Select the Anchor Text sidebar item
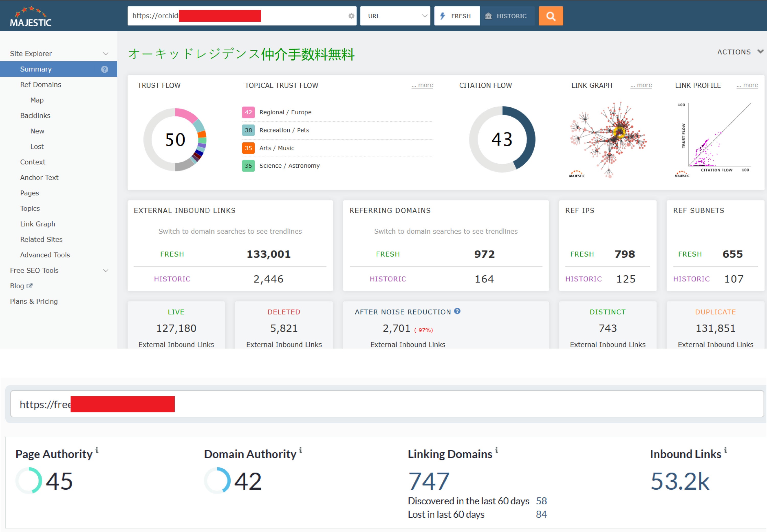 (x=39, y=177)
